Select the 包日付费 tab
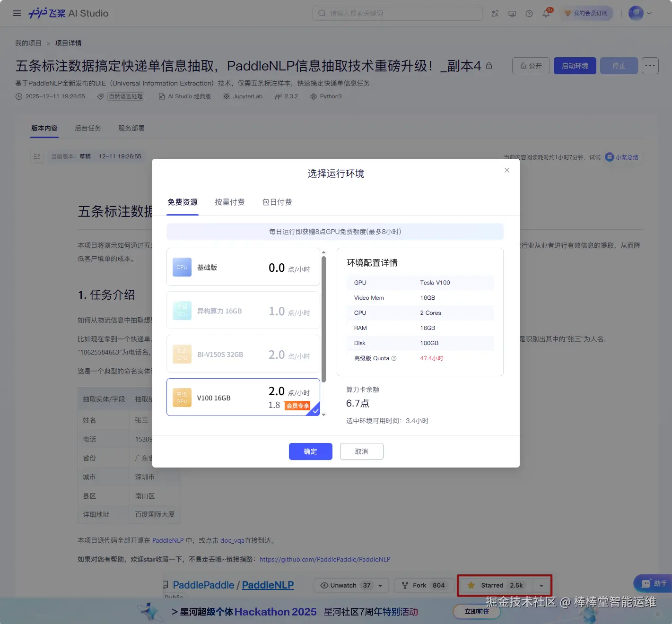 [x=277, y=202]
